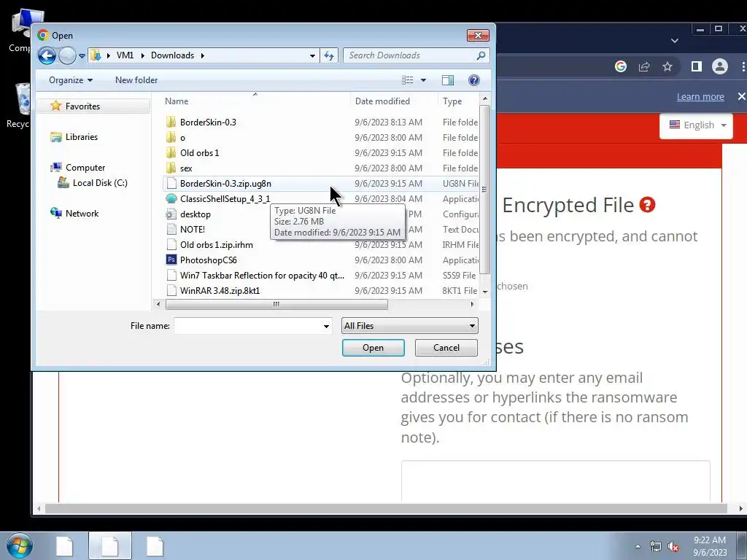This screenshot has height=560, width=747.
Task: Click New folder button
Action: click(x=136, y=80)
